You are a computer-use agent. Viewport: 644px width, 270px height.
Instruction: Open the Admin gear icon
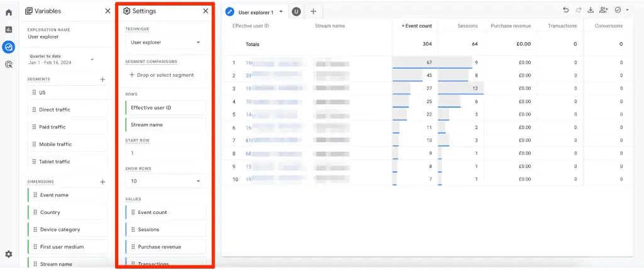click(9, 254)
